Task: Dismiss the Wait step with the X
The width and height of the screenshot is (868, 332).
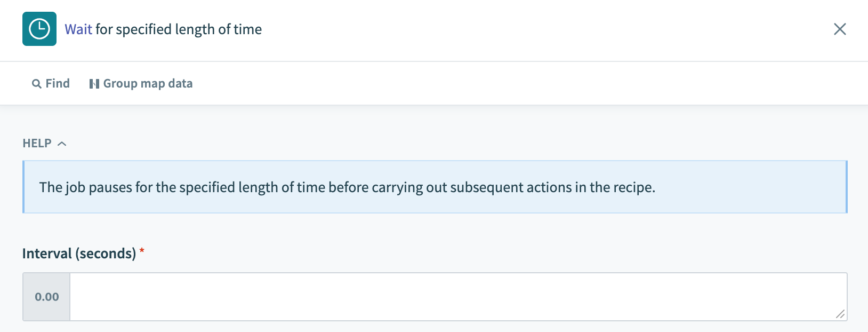Action: click(840, 29)
